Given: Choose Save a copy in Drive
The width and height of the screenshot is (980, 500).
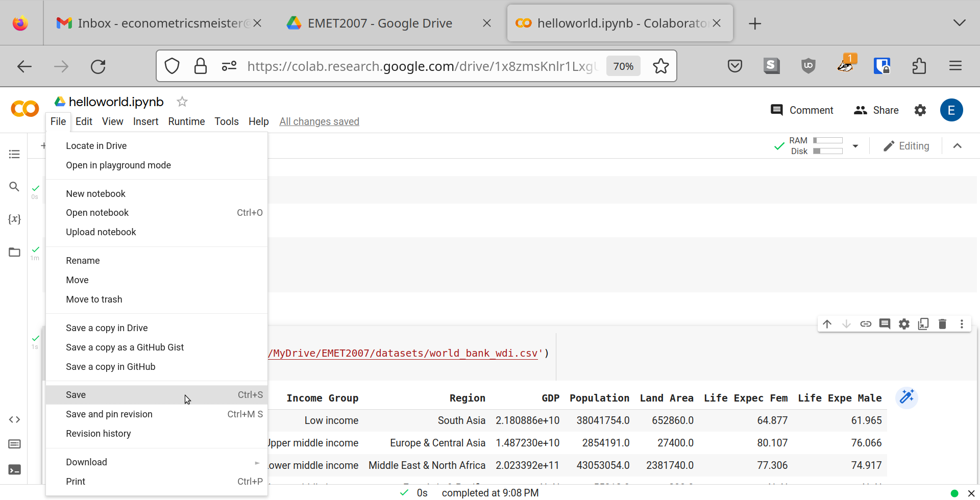Looking at the screenshot, I should [157, 328].
